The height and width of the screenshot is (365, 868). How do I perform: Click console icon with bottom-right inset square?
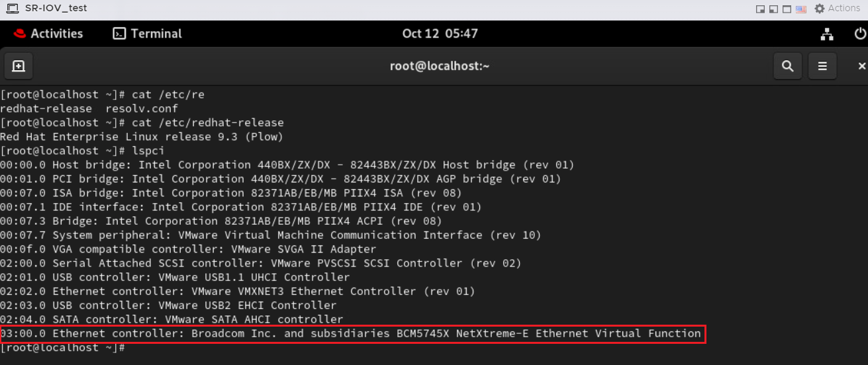[x=761, y=9]
